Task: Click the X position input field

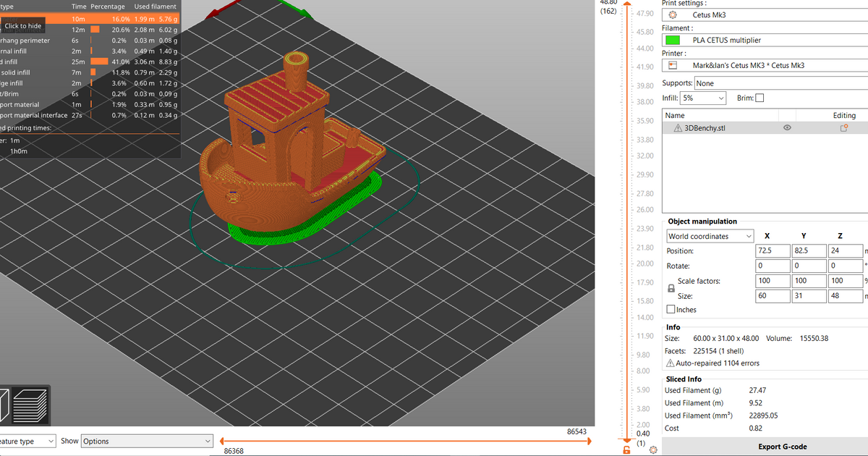Action: [x=773, y=250]
